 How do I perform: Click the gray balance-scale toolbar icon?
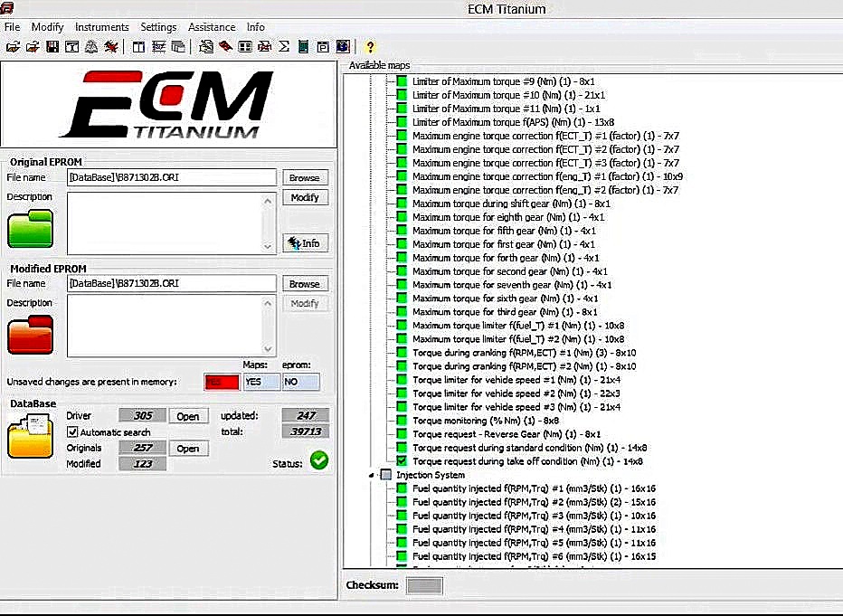click(x=91, y=47)
